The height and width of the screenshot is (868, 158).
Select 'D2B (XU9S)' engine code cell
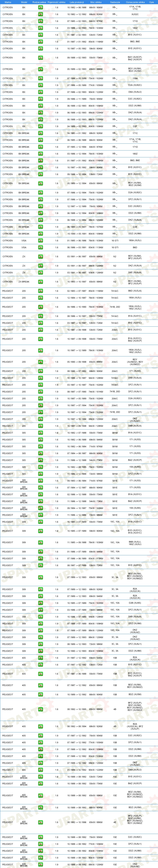(x=135, y=603)
